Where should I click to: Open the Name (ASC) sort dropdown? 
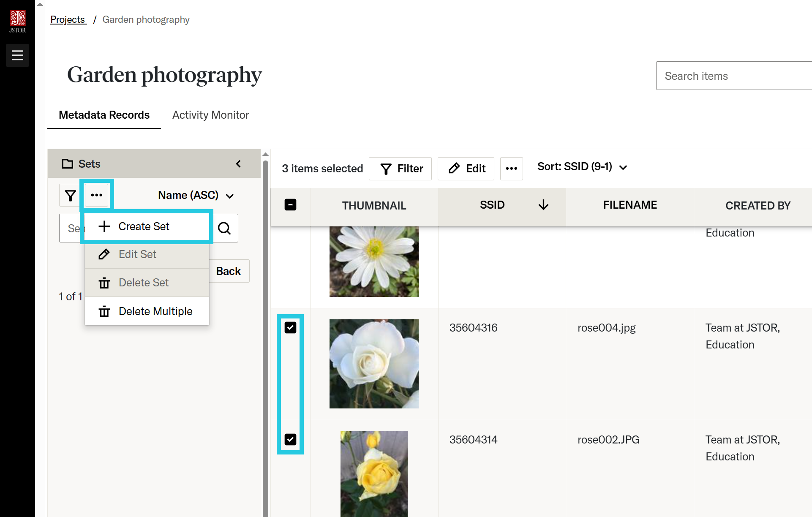[196, 196]
